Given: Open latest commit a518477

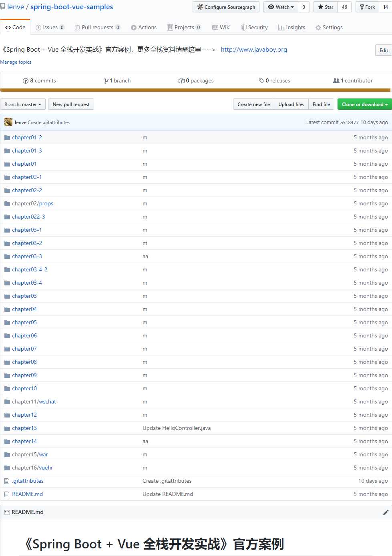Looking at the screenshot, I should [x=350, y=122].
